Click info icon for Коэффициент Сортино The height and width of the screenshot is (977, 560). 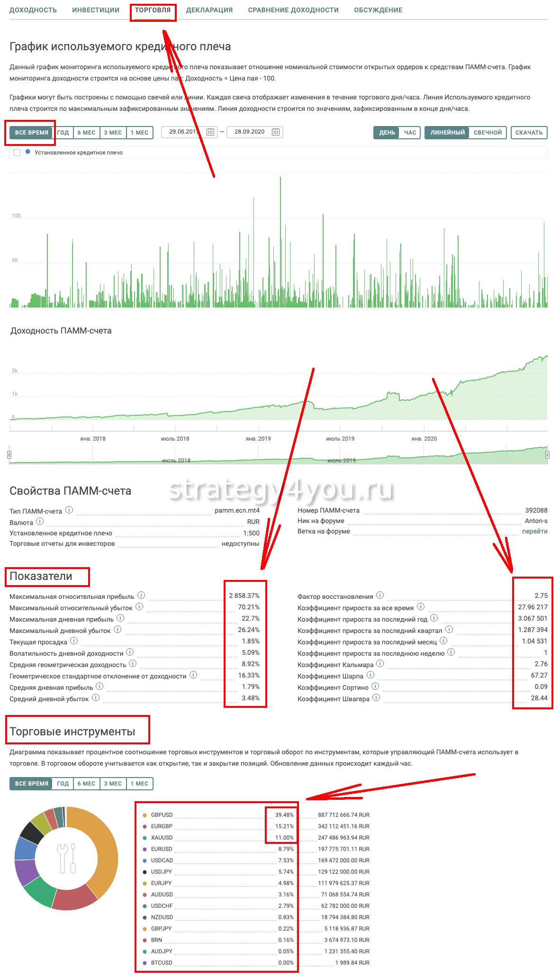tap(375, 687)
